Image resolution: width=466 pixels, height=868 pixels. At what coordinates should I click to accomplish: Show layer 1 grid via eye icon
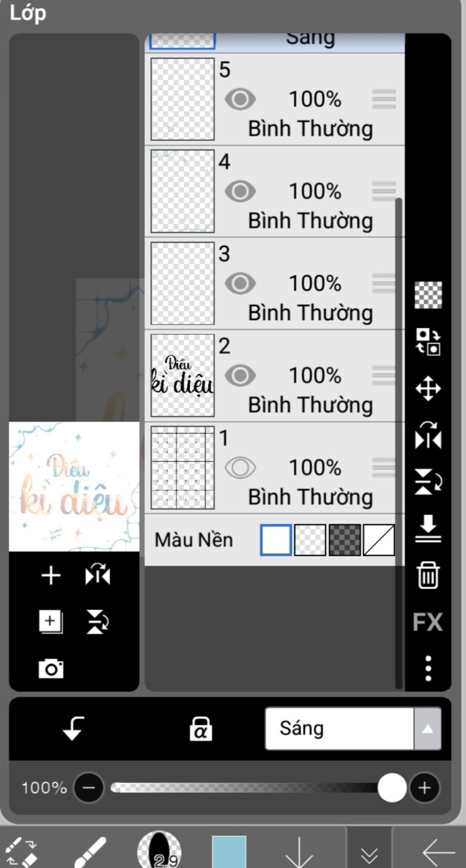pyautogui.click(x=240, y=468)
